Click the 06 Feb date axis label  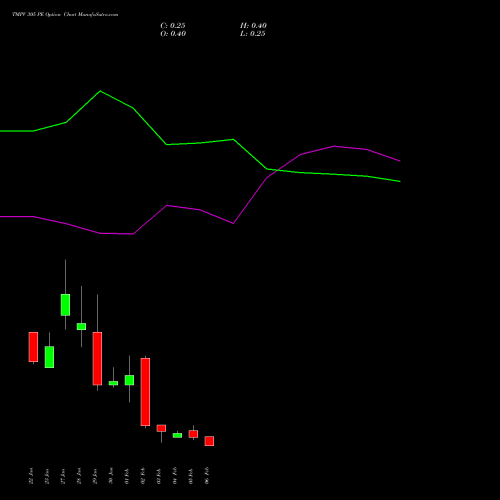(207, 476)
